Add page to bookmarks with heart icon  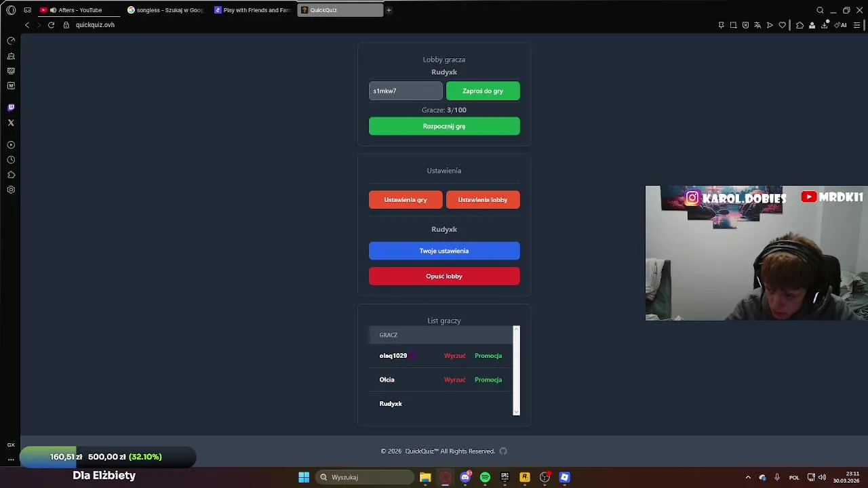click(782, 25)
